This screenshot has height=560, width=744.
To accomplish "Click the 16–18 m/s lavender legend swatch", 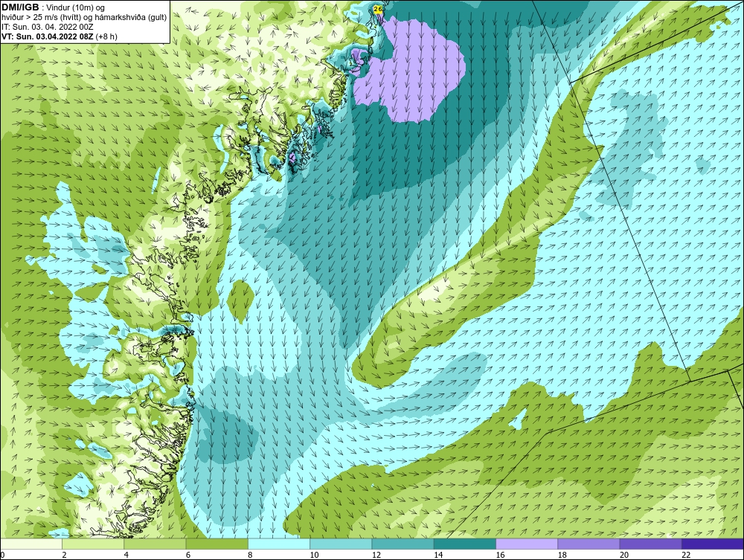I will 527,544.
